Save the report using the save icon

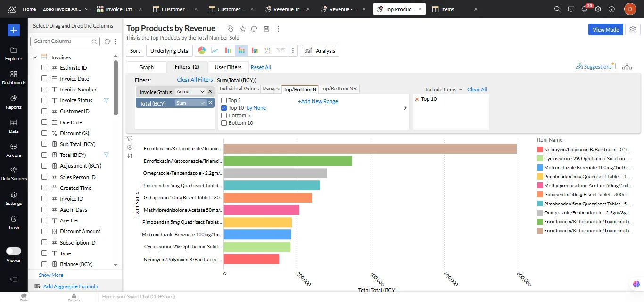[x=266, y=29]
